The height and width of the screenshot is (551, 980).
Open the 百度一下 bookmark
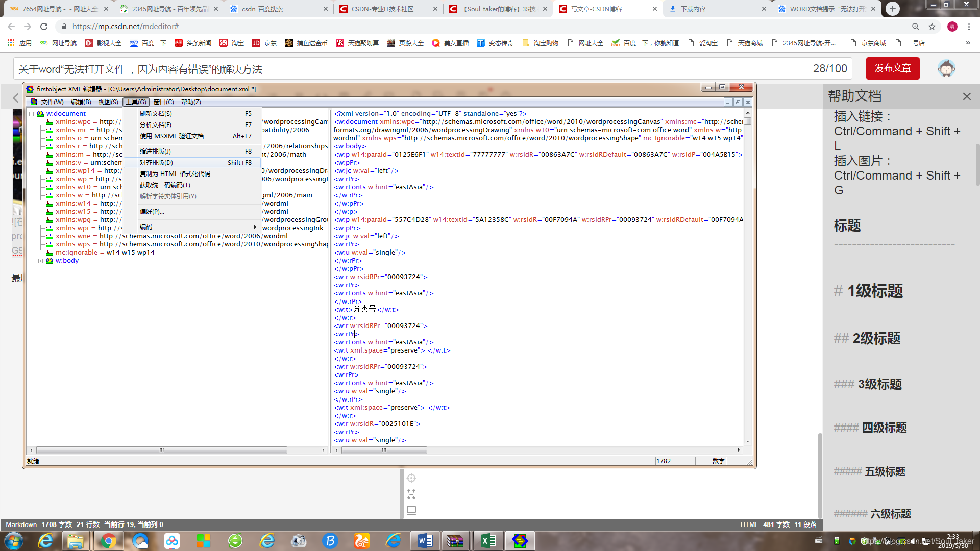point(148,43)
